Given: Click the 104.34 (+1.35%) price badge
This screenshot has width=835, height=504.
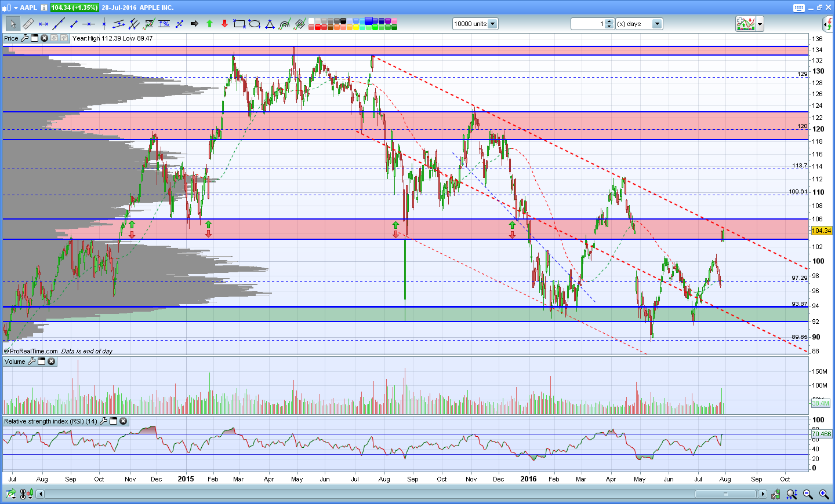Looking at the screenshot, I should pos(74,8).
